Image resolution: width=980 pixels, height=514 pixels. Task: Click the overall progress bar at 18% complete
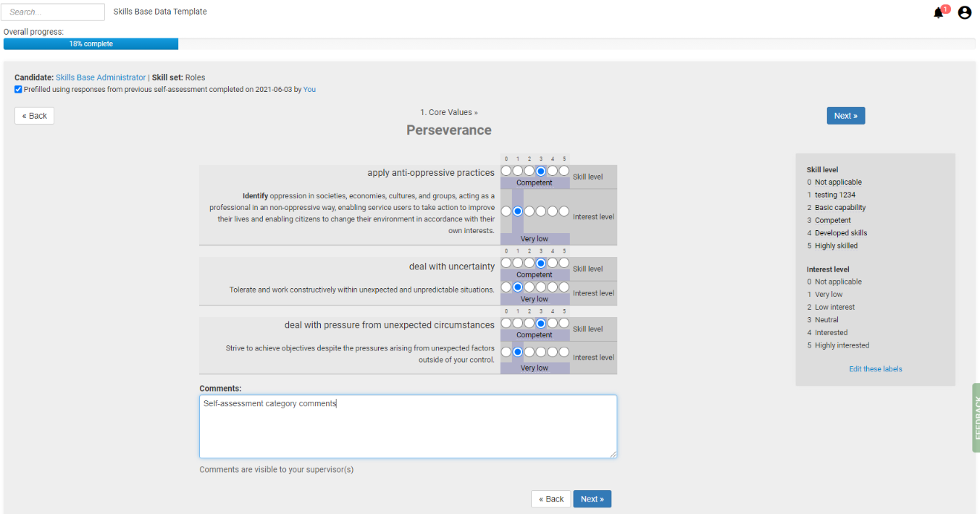[91, 44]
